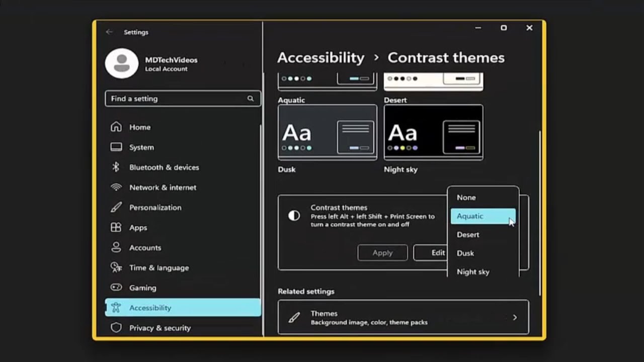Select Aquatic in dropdown list
This screenshot has width=644, height=362.
click(x=483, y=216)
